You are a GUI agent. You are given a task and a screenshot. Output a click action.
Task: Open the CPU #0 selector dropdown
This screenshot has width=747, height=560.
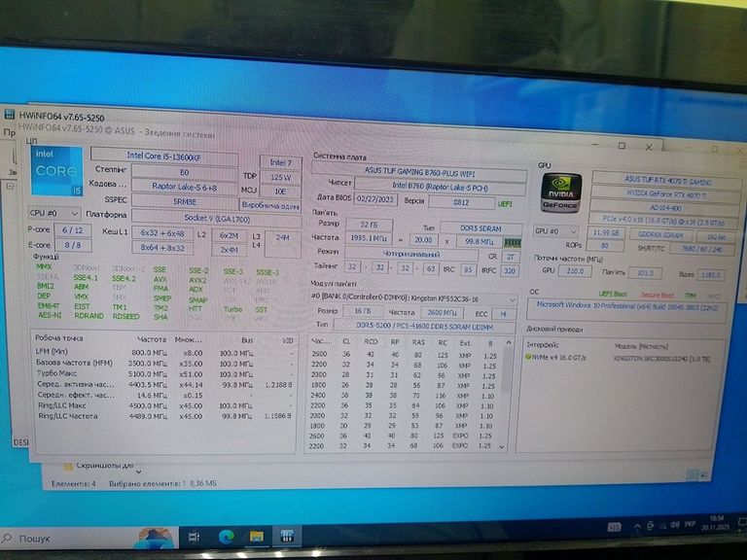click(54, 213)
